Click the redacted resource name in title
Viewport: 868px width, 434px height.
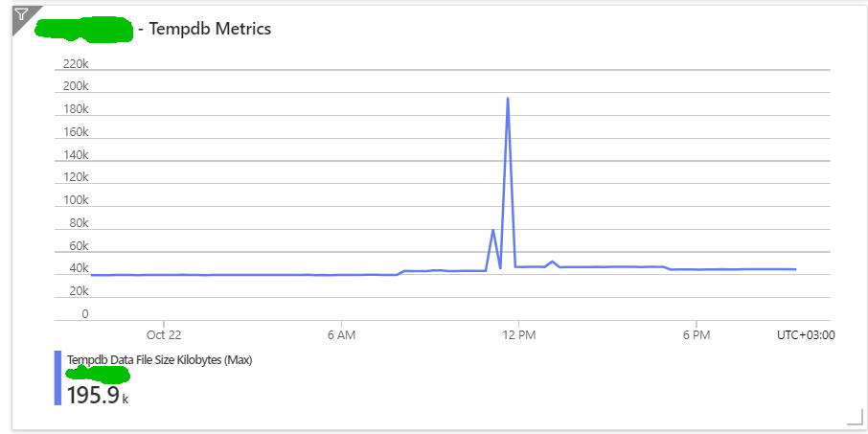tap(82, 30)
